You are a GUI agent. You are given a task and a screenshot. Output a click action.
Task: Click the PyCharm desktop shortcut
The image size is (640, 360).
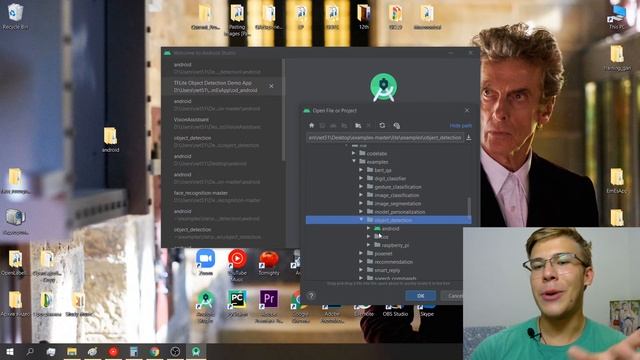point(237,303)
